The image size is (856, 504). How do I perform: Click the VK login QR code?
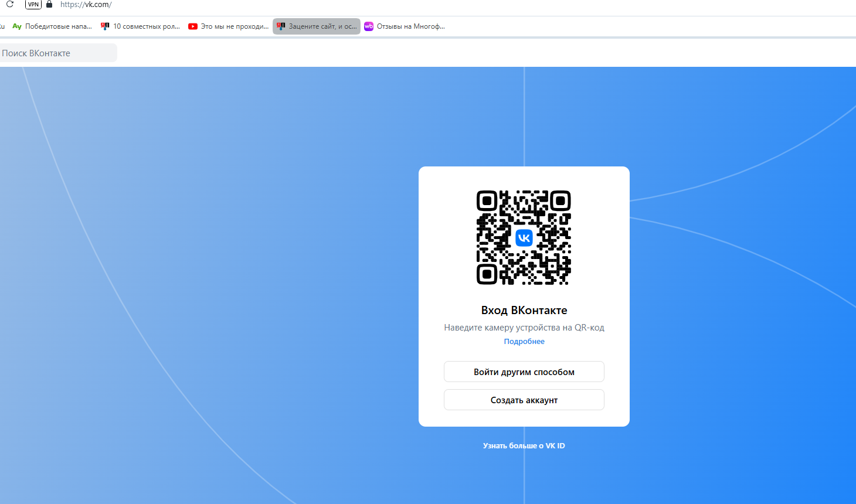click(x=524, y=237)
